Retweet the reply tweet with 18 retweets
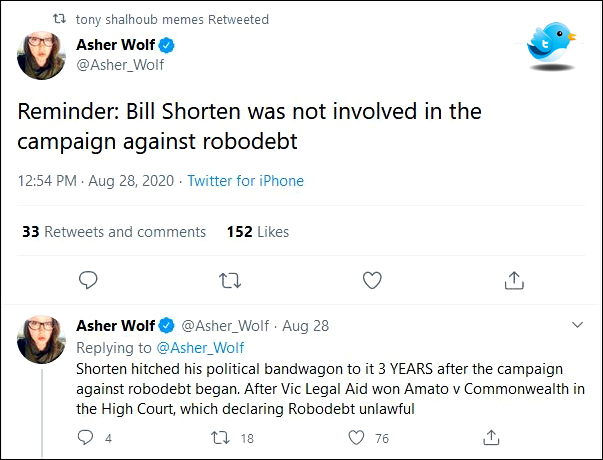Viewport: 603px width, 460px height. (x=224, y=437)
